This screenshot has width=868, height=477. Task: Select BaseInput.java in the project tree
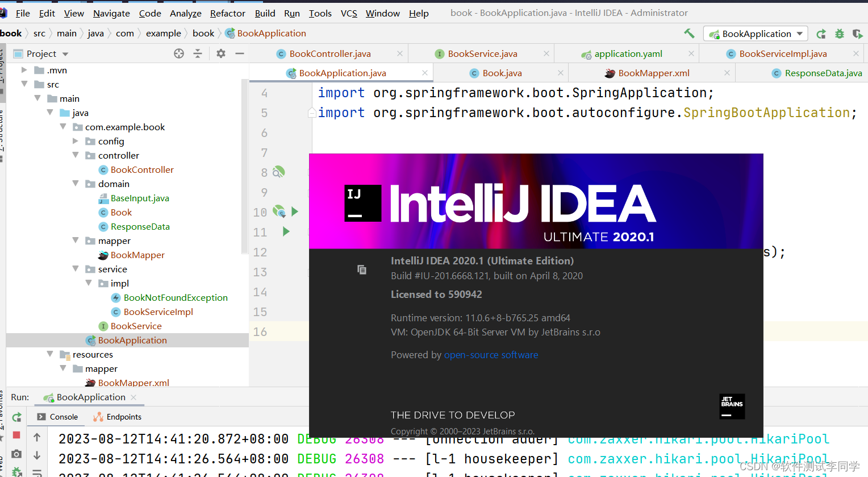(x=140, y=198)
